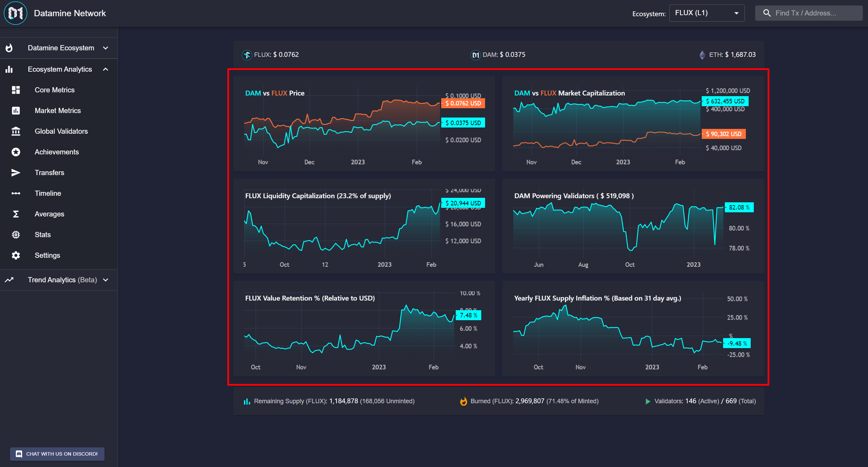Click the Settings gear icon
This screenshot has height=467, width=868.
coord(16,255)
